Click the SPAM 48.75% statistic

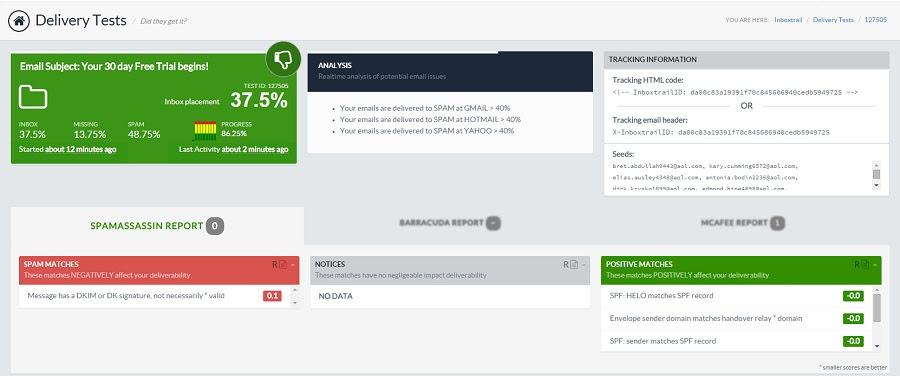(144, 130)
